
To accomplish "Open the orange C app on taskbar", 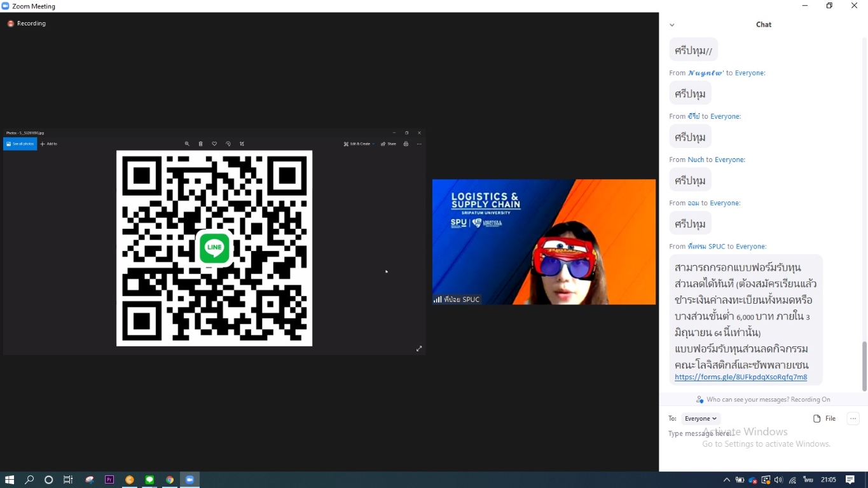I will click(x=130, y=480).
